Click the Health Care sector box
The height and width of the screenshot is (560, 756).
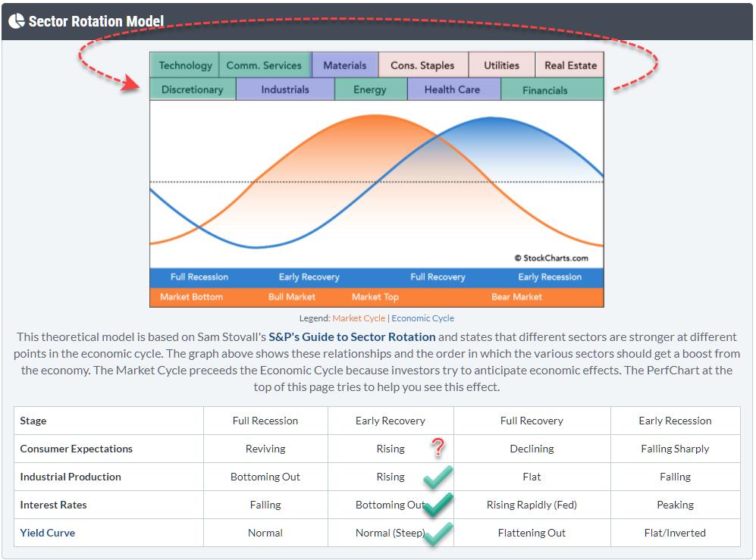click(x=452, y=89)
